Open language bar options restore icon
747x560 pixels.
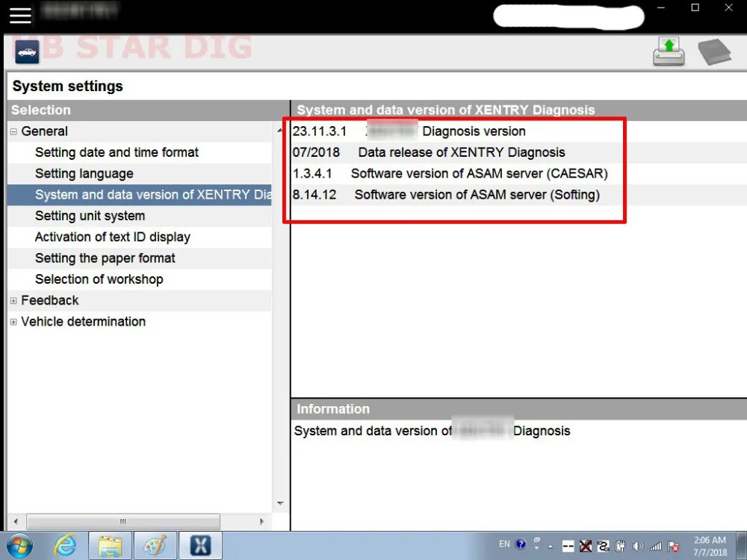[x=537, y=540]
